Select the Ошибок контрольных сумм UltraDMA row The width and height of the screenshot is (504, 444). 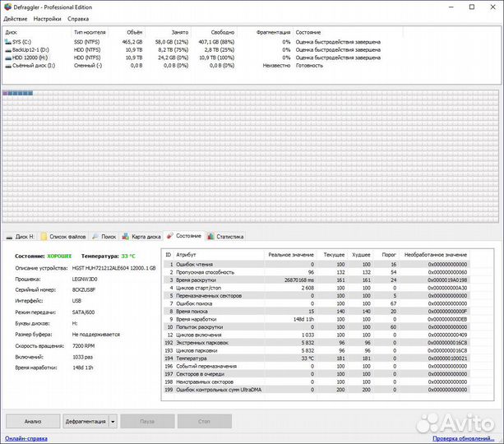pos(317,390)
